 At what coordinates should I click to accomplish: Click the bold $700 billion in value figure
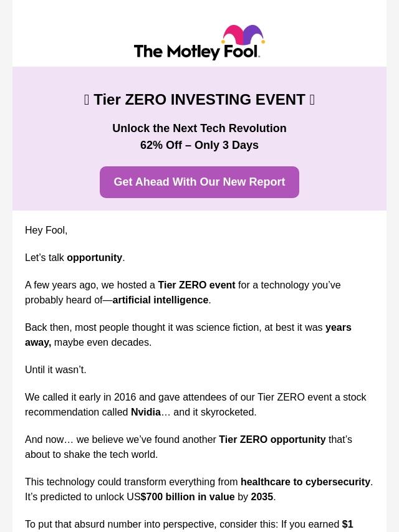pyautogui.click(x=188, y=497)
